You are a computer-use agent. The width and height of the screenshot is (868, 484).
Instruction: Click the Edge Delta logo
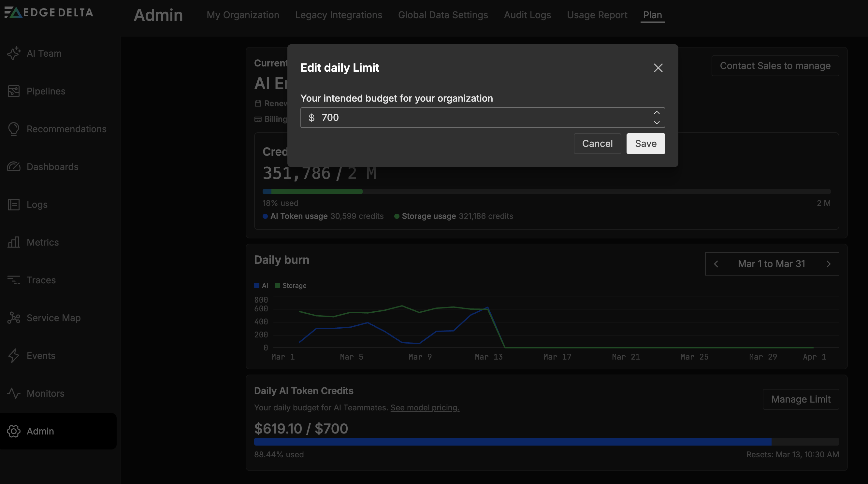pos(49,12)
